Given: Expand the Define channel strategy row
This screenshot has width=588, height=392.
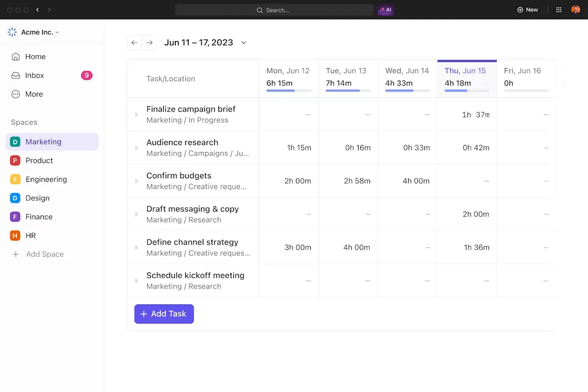Looking at the screenshot, I should coord(137,247).
